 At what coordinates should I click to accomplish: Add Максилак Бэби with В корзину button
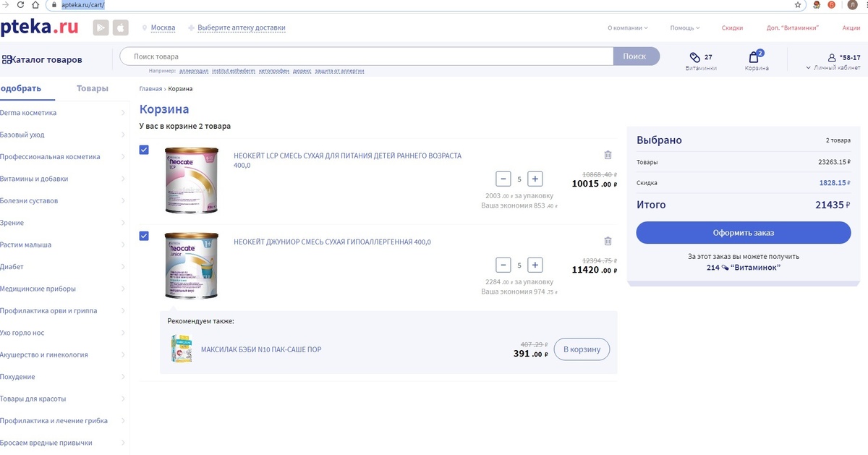point(582,349)
